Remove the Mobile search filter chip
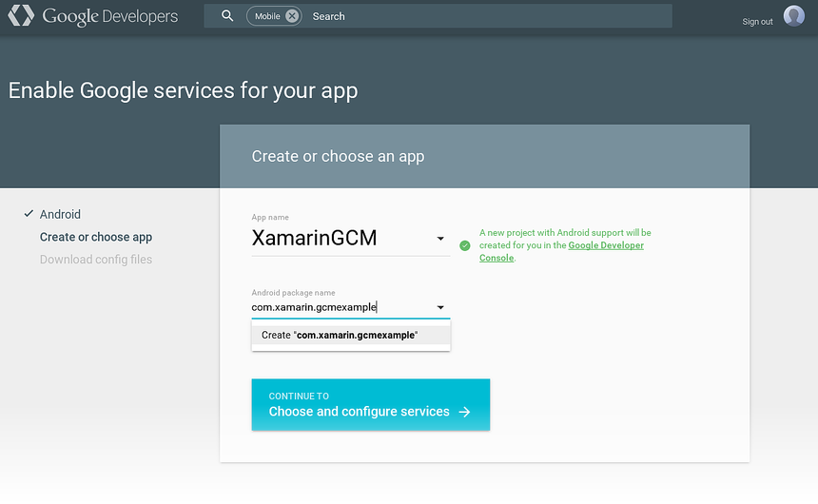 [x=292, y=16]
